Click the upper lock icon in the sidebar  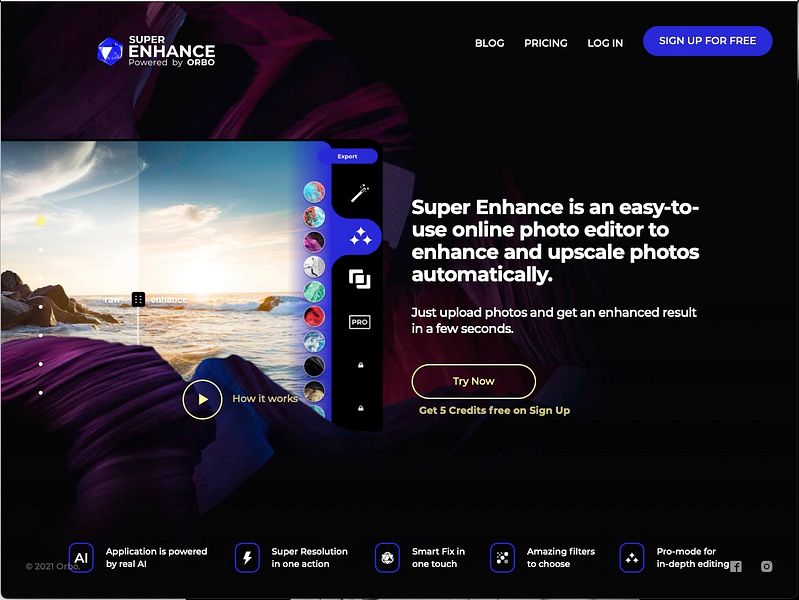tap(360, 365)
